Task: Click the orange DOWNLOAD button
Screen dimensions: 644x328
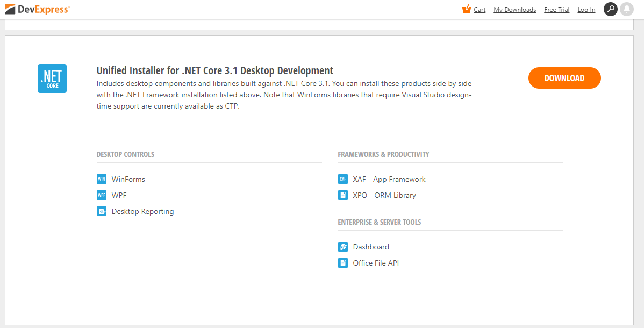Action: pos(564,78)
